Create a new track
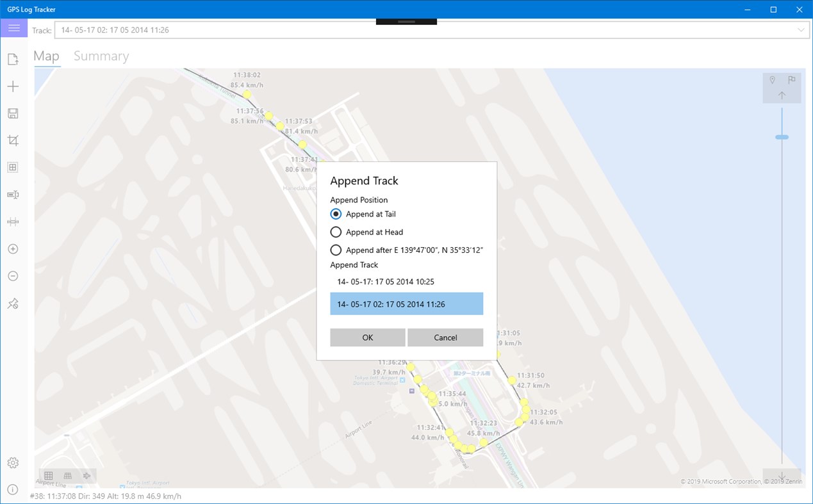This screenshot has height=504, width=813. point(13,86)
